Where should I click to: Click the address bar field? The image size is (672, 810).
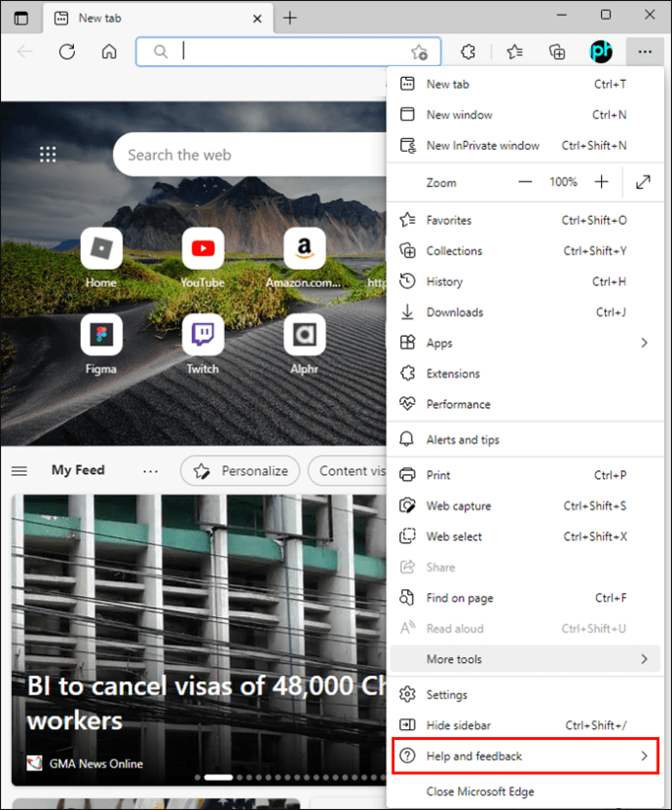pos(288,52)
